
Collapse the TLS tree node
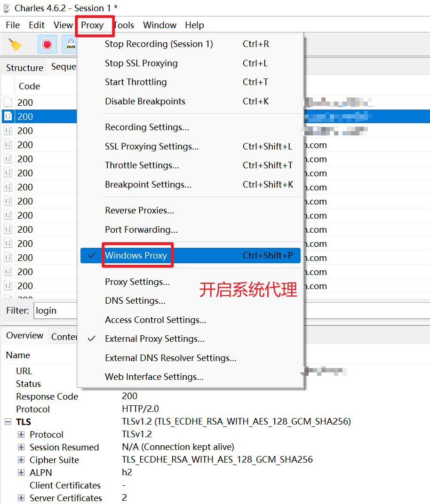click(8, 422)
